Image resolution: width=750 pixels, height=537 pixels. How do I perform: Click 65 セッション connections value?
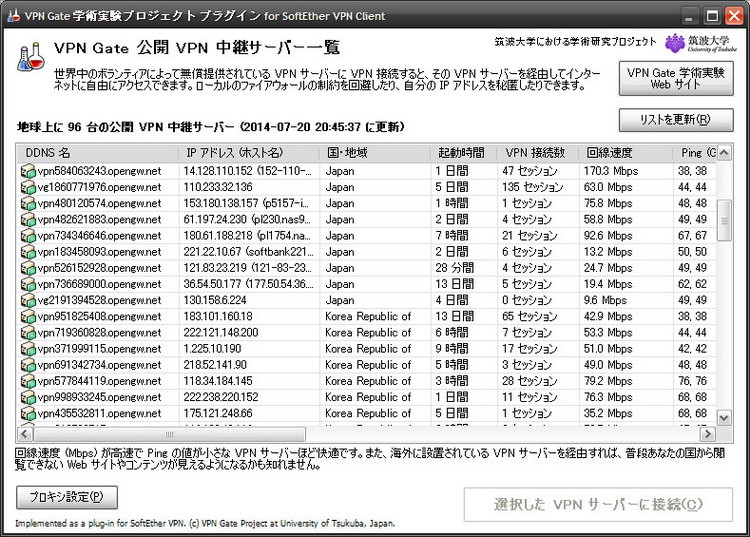coord(529,317)
